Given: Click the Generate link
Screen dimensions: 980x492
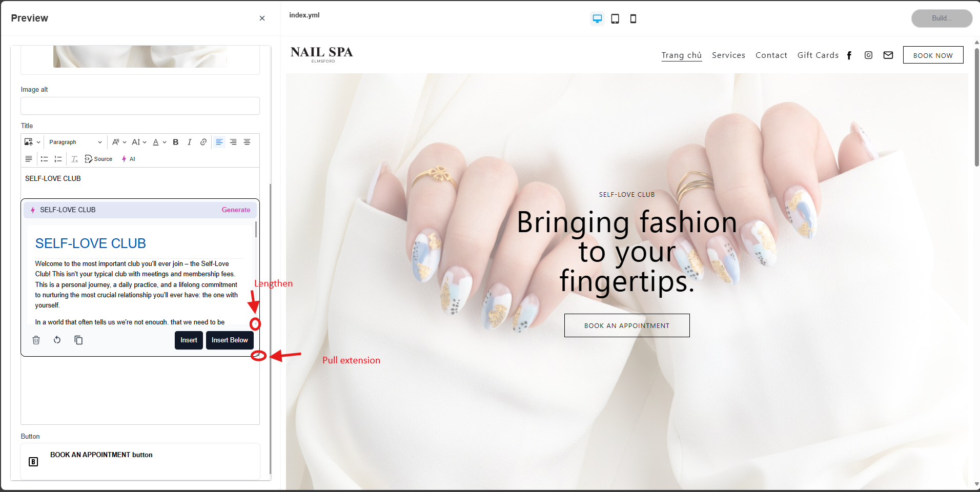Looking at the screenshot, I should 236,210.
